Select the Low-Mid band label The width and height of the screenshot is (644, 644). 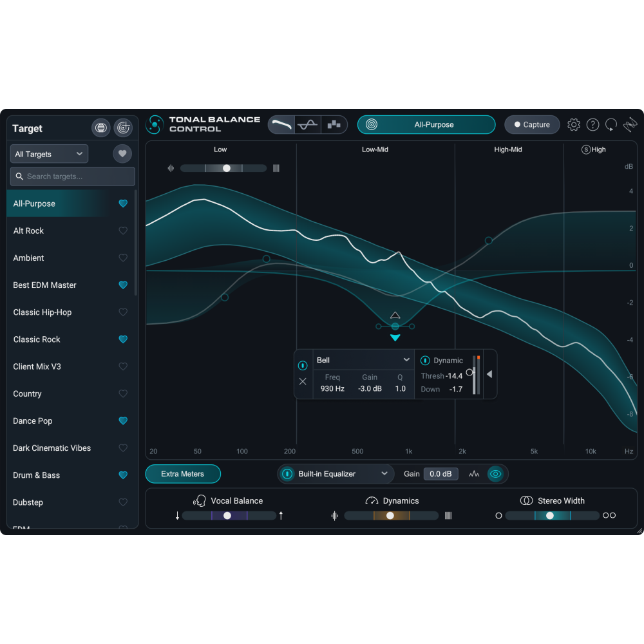375,149
